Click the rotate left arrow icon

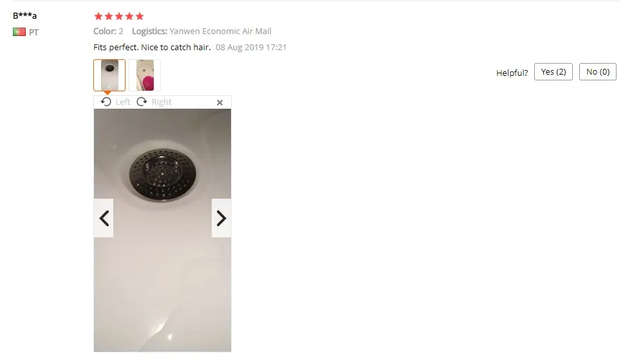(x=106, y=102)
